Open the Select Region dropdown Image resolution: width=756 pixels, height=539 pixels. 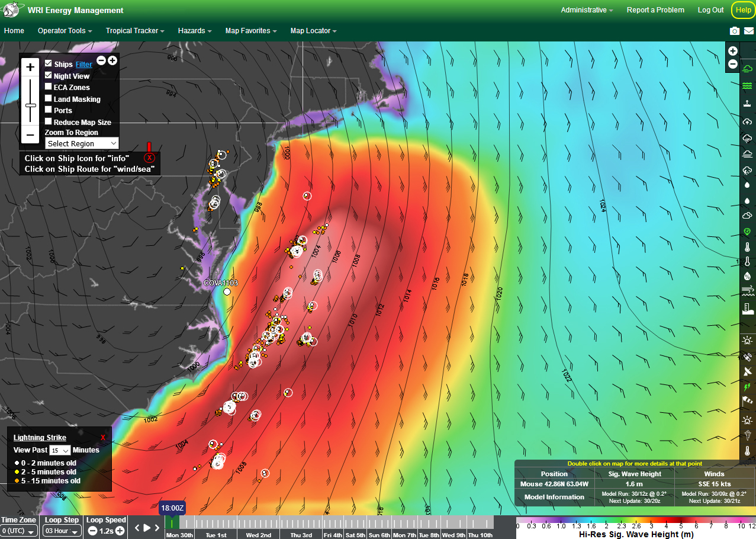pyautogui.click(x=82, y=143)
